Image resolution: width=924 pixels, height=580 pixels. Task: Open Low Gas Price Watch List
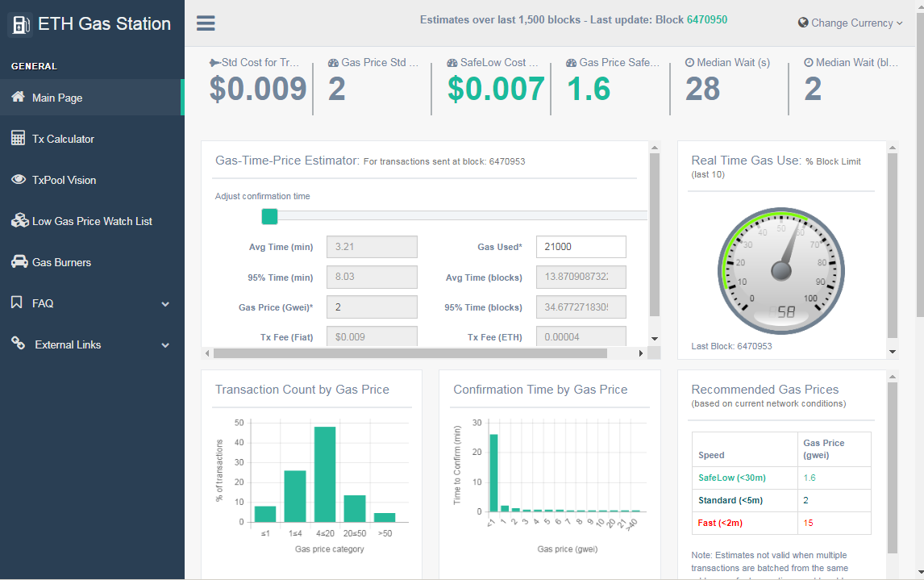92,221
